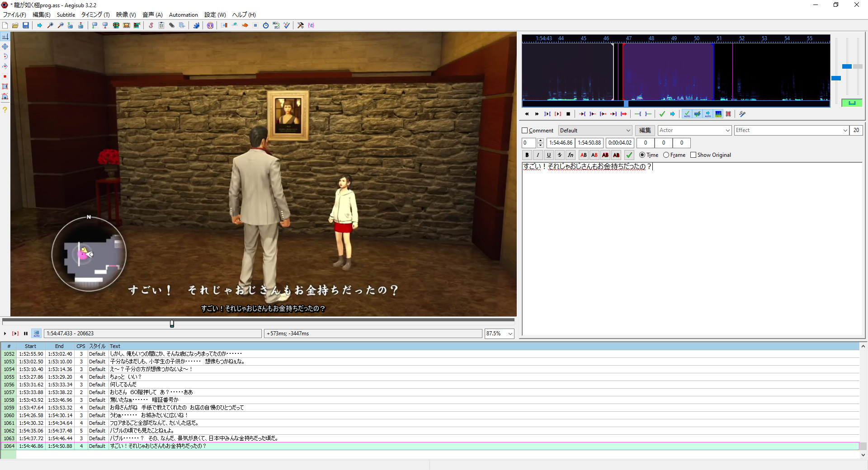Go to the previous line in audio toolbar
The image size is (868, 470).
[x=527, y=114]
